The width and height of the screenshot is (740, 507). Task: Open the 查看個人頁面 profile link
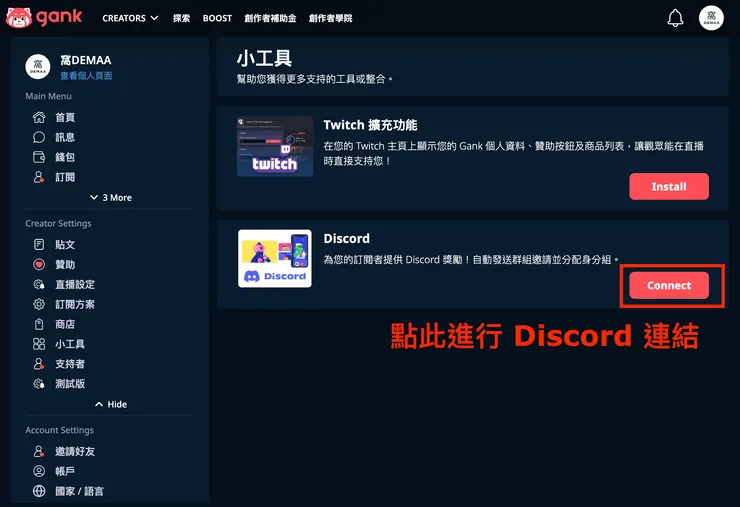86,76
